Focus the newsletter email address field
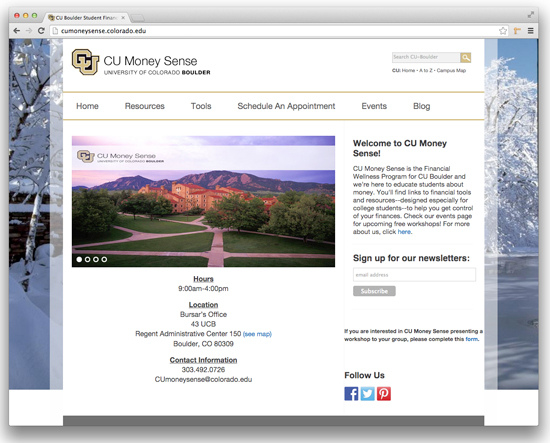The image size is (550, 443). [414, 275]
